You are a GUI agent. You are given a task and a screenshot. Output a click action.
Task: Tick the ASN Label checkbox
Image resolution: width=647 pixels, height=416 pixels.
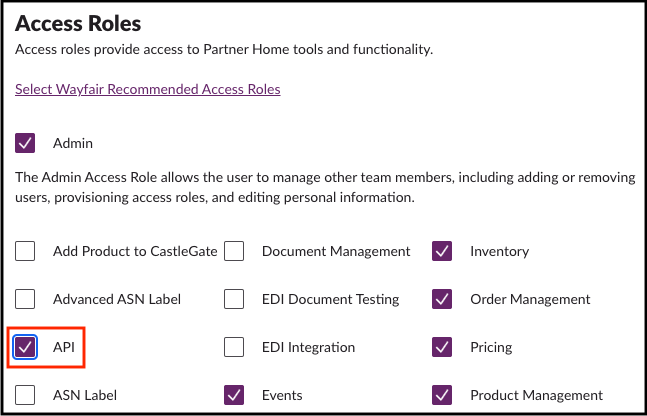[26, 395]
